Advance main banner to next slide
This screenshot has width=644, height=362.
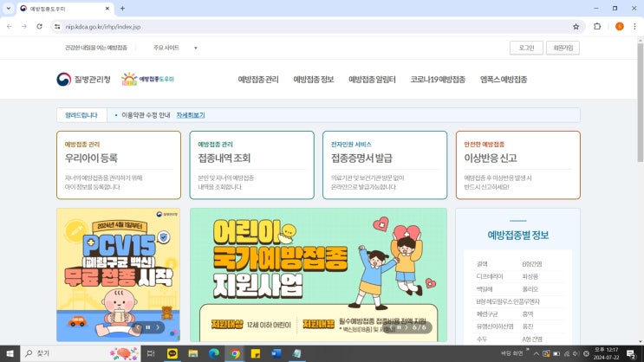point(407,327)
